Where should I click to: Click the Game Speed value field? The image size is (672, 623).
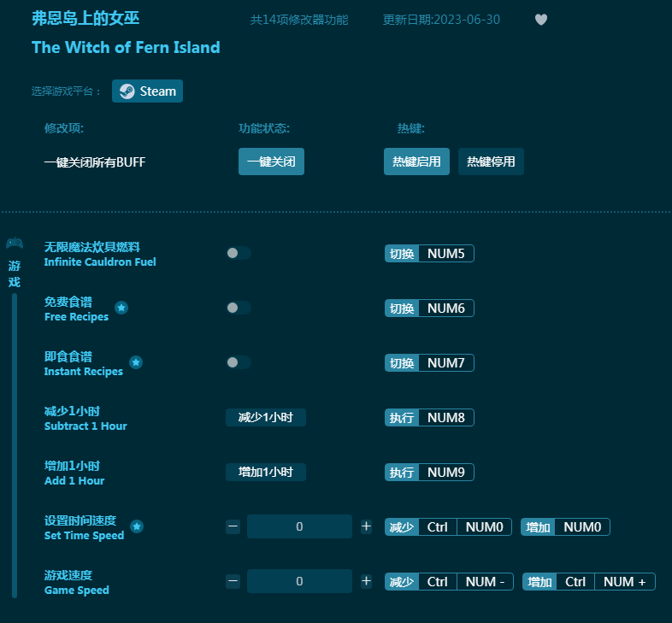299,581
